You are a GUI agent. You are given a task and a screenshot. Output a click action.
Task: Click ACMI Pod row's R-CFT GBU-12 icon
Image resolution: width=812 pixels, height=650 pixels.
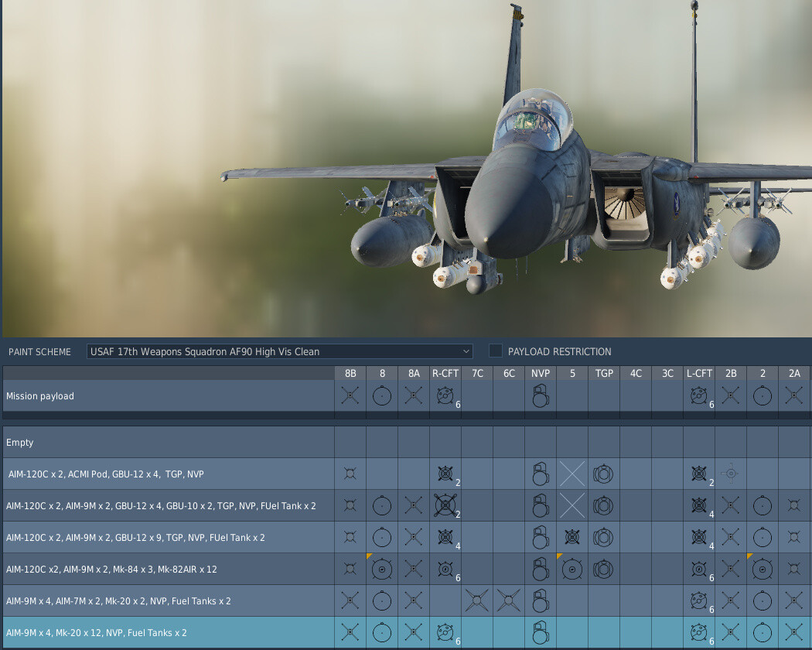tap(445, 474)
